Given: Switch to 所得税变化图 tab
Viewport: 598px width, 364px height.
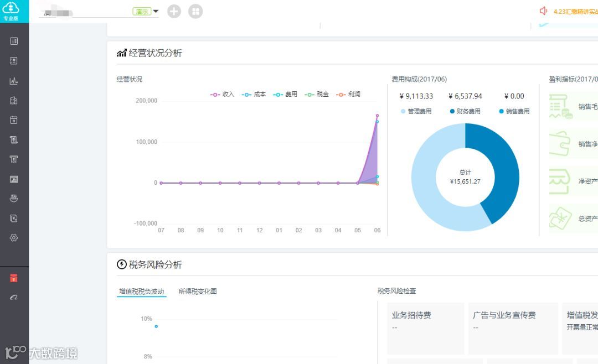Looking at the screenshot, I should (x=198, y=292).
